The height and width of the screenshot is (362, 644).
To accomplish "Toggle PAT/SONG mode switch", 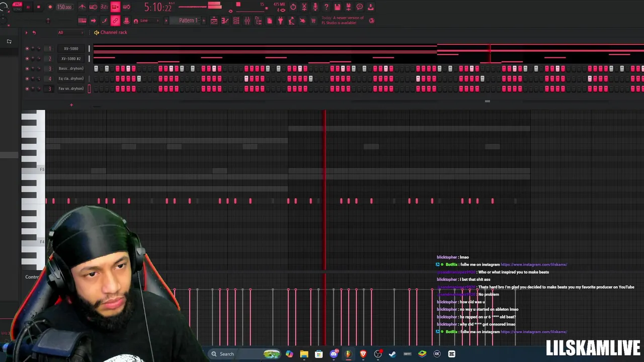I will 18,7.
